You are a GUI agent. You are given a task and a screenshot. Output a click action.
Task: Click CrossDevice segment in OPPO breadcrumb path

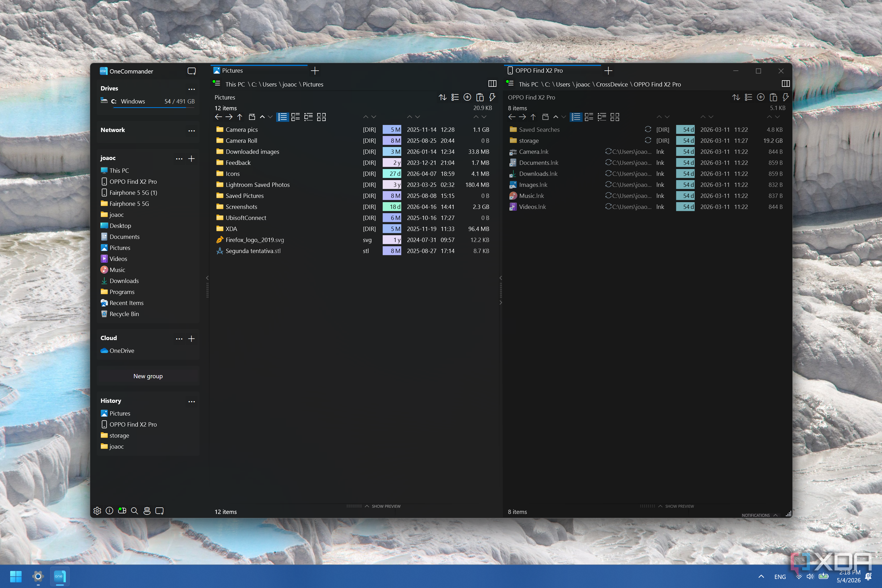pos(612,84)
